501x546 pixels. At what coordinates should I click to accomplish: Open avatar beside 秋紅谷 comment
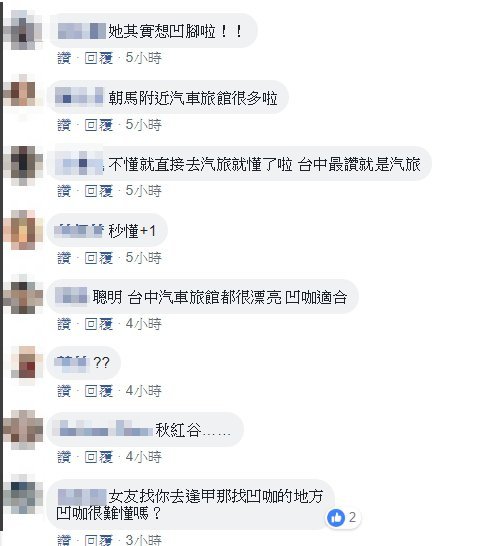(23, 430)
